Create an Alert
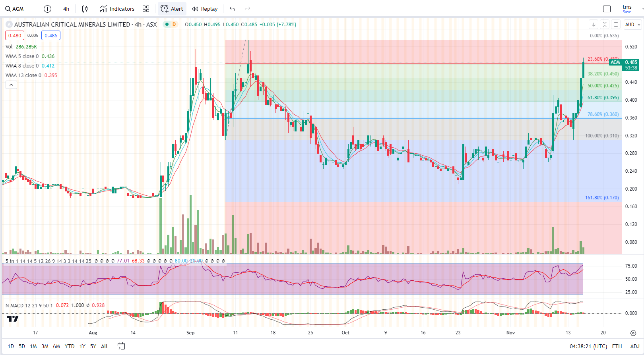The image size is (644, 355). (x=172, y=9)
